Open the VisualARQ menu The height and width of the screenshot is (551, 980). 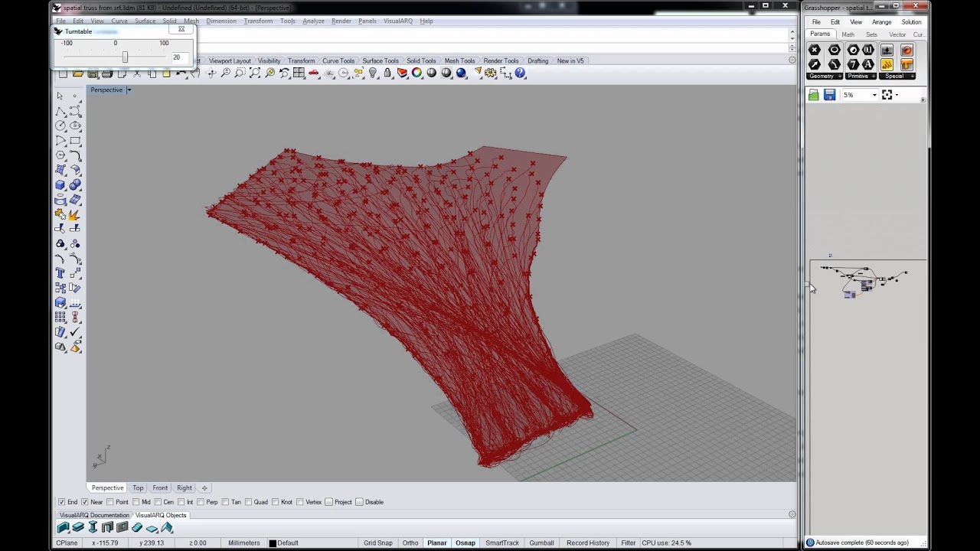(397, 21)
